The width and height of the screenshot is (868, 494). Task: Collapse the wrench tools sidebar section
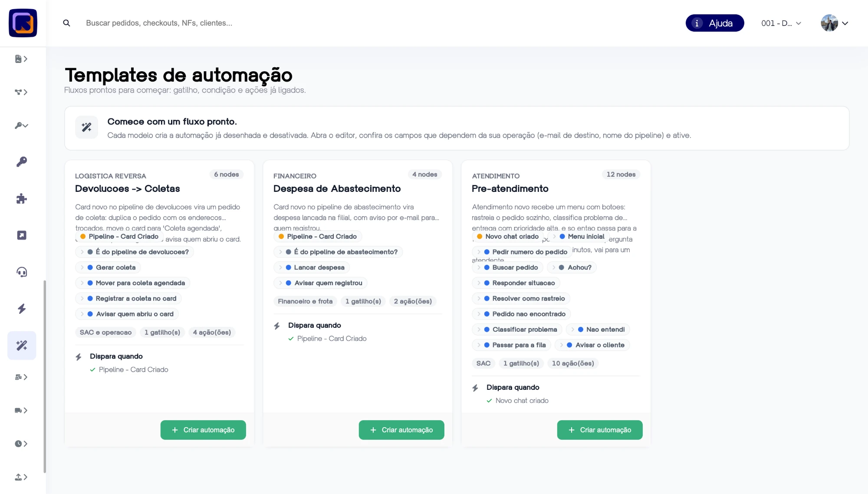point(21,125)
